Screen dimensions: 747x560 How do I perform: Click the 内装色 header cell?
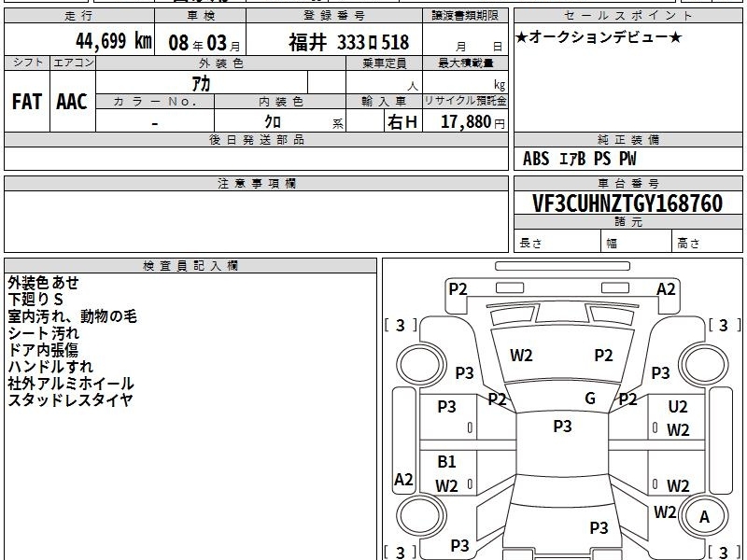click(x=280, y=102)
